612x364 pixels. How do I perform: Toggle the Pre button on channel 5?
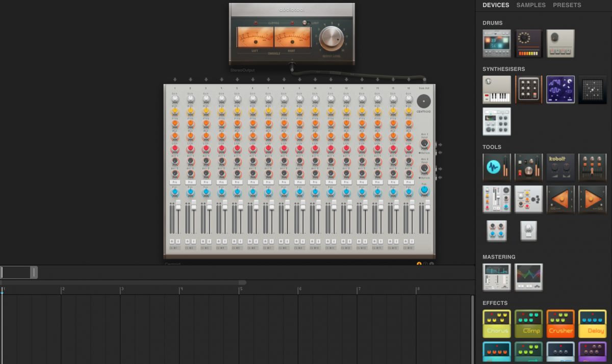(237, 182)
